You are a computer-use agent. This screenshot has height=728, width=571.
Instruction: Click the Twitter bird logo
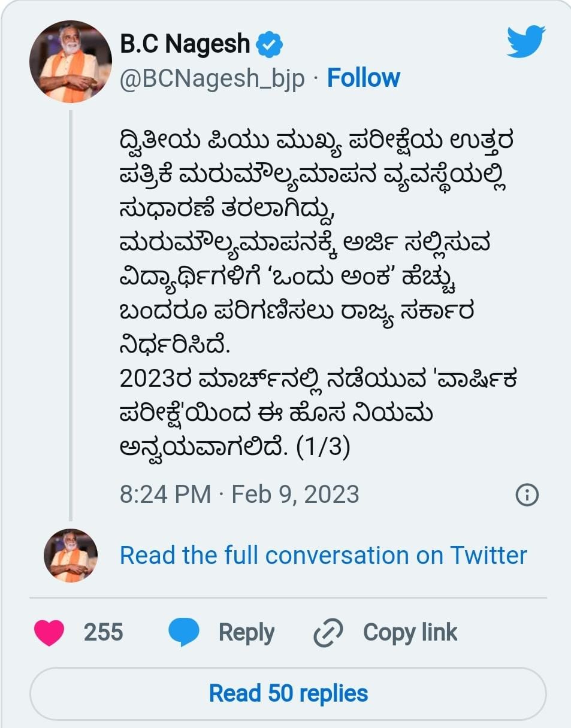[x=525, y=41]
